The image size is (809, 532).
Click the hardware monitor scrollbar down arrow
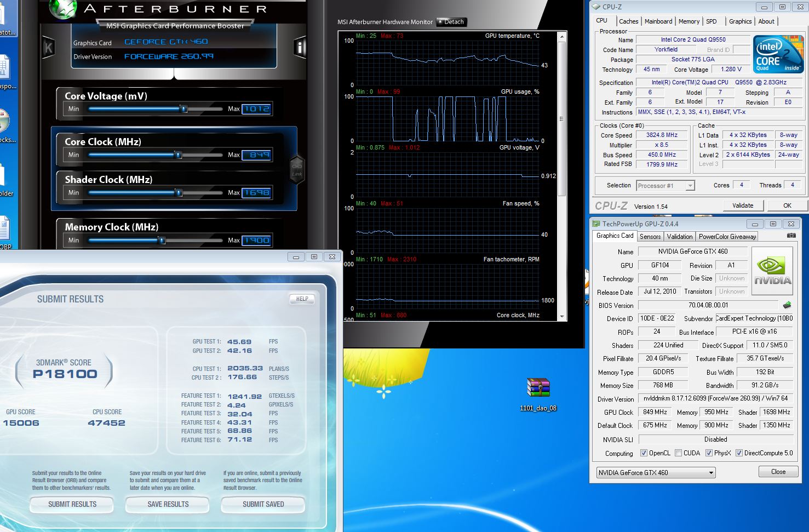(561, 317)
